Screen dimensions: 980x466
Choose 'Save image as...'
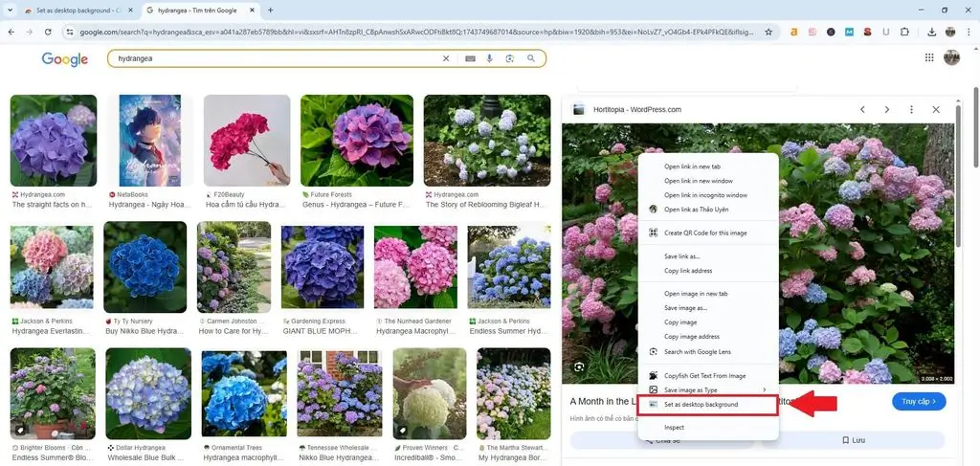tap(707, 308)
